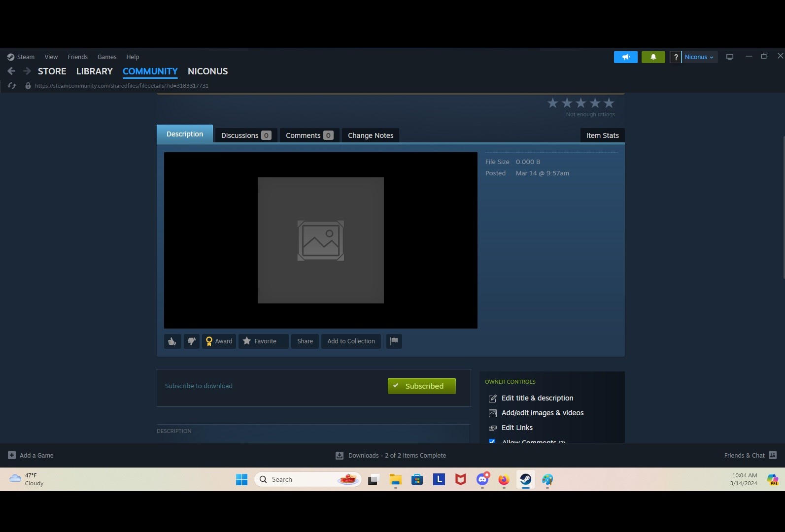Open the announcements megaphone icon
The height and width of the screenshot is (532, 785).
[625, 57]
